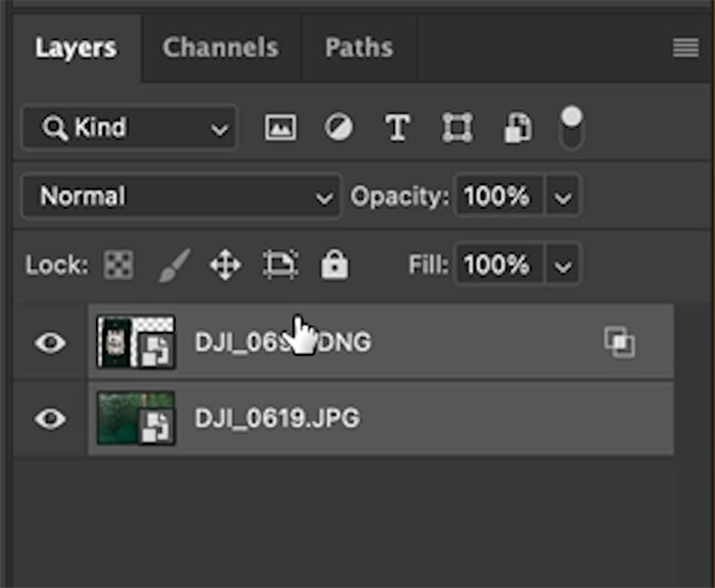715x588 pixels.
Task: Filter for smart objects icon
Action: pyautogui.click(x=518, y=127)
